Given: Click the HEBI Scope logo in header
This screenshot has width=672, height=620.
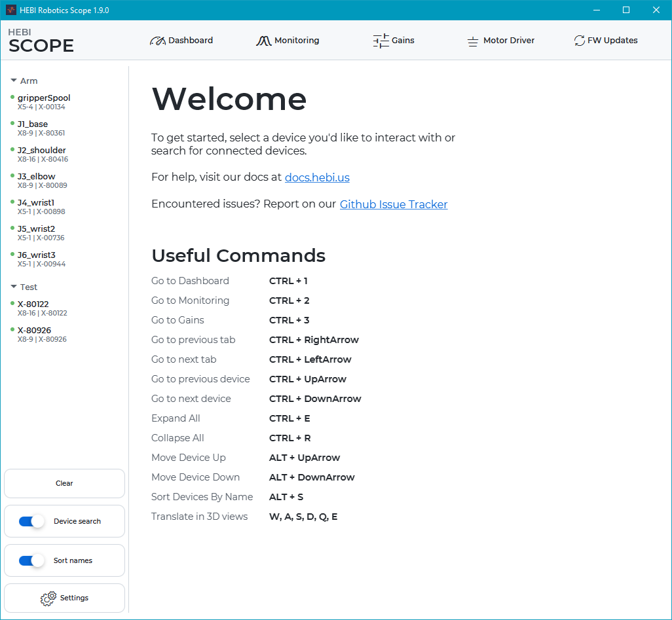Looking at the screenshot, I should coord(41,41).
